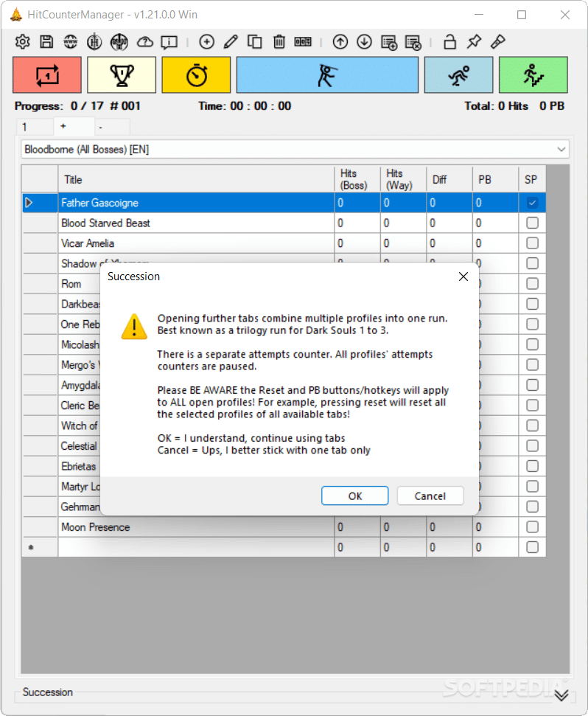Uncheck SP checkbox for Father Gascoigne
The image size is (588, 716).
pyautogui.click(x=532, y=203)
